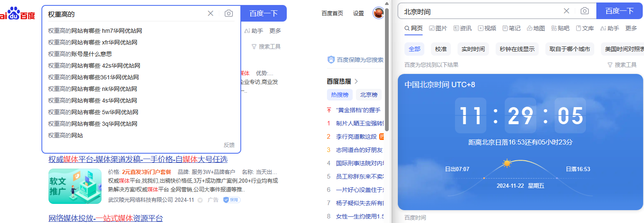Screen dimensions: 644x223
Task: Open hot search 员工称胖东来不卖
Action: (x=360, y=176)
